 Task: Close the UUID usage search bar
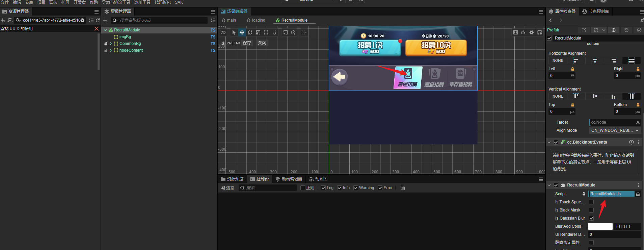(x=97, y=29)
